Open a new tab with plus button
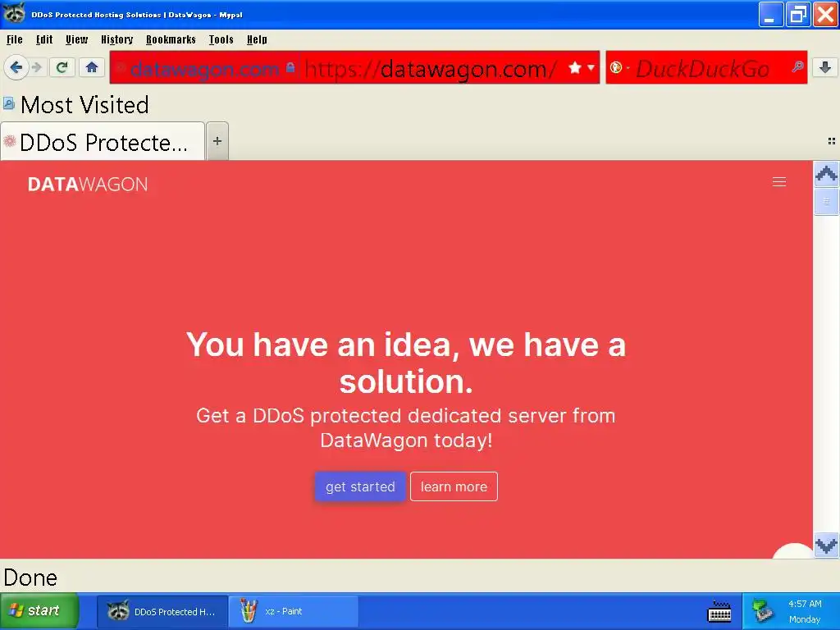 217,141
